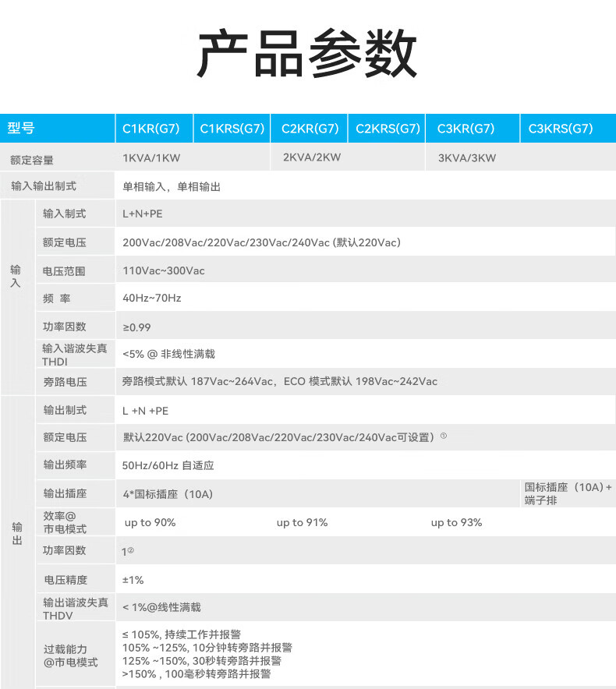Click the 3KVA/3KW rated capacity value
The width and height of the screenshot is (616, 689).
click(x=466, y=158)
